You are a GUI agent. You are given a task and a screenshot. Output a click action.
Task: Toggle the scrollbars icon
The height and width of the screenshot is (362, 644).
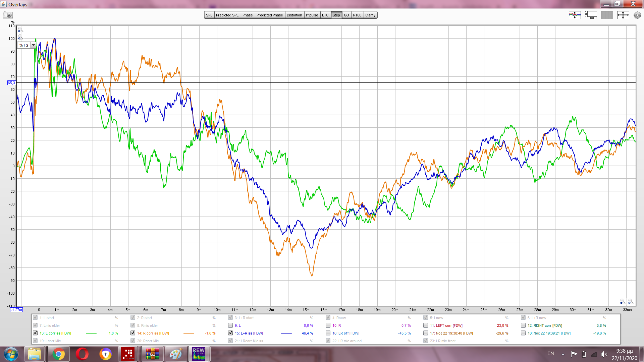[x=591, y=15]
